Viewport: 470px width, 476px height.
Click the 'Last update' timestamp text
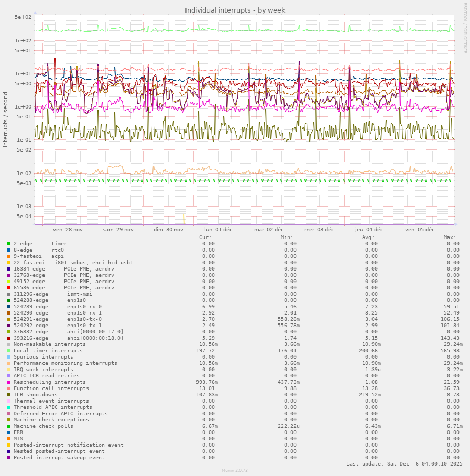(405, 464)
